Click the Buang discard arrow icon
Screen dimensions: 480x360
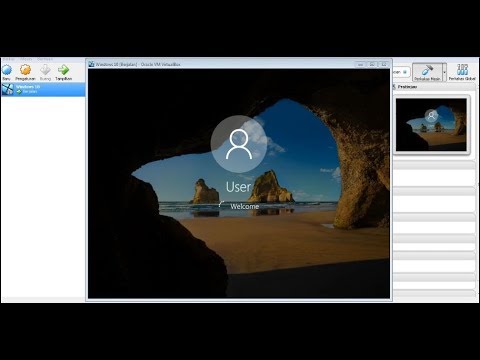click(45, 70)
